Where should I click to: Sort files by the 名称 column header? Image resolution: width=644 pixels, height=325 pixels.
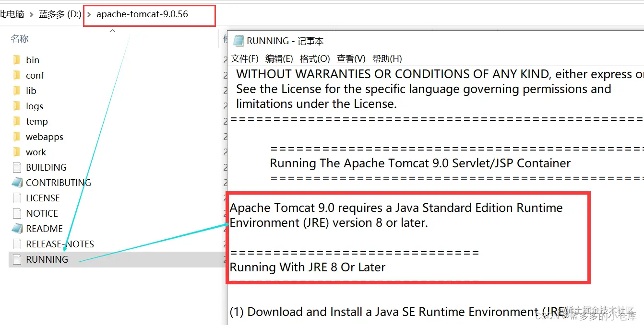click(x=20, y=39)
